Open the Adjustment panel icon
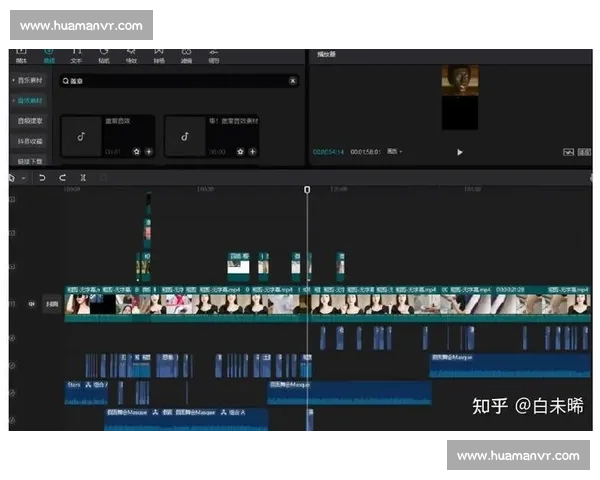The height and width of the screenshot is (480, 600). pos(214,55)
